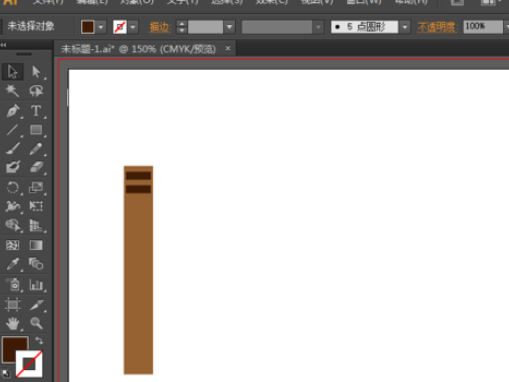The width and height of the screenshot is (509, 382).
Task: Open the 描边 stroke panel link
Action: point(160,27)
